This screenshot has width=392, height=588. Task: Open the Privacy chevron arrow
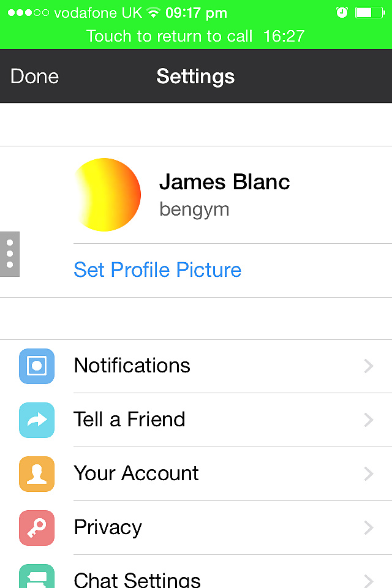[368, 528]
